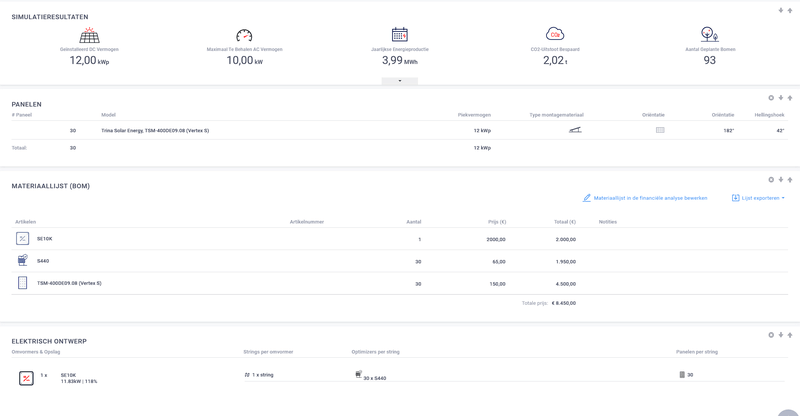Screen dimensions: 800x416
Task: Move the Elektrisch Ontwerp section down
Action: [781, 335]
